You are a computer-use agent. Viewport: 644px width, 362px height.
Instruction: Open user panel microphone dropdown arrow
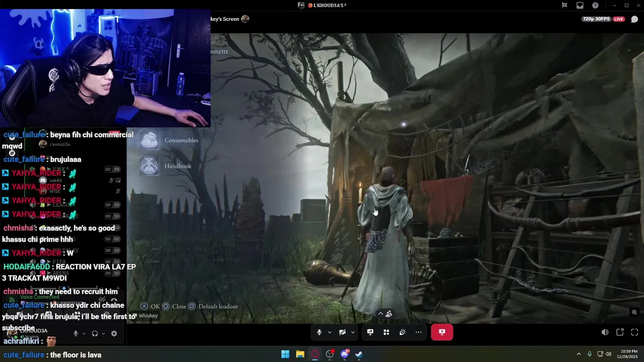pyautogui.click(x=84, y=333)
